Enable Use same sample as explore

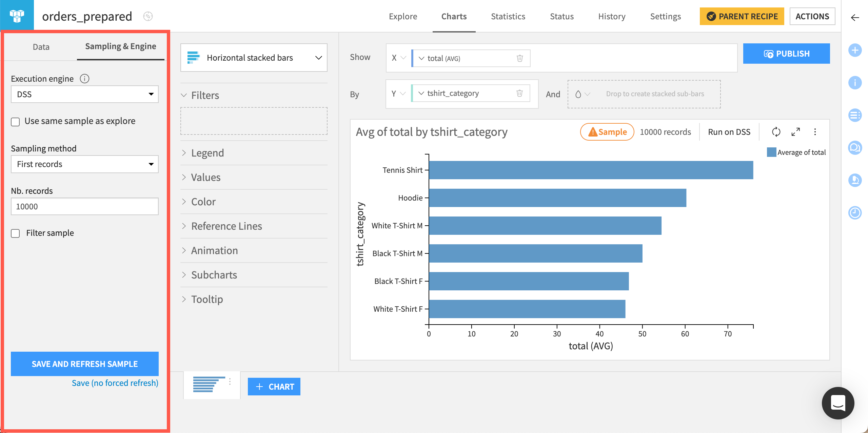click(x=15, y=121)
